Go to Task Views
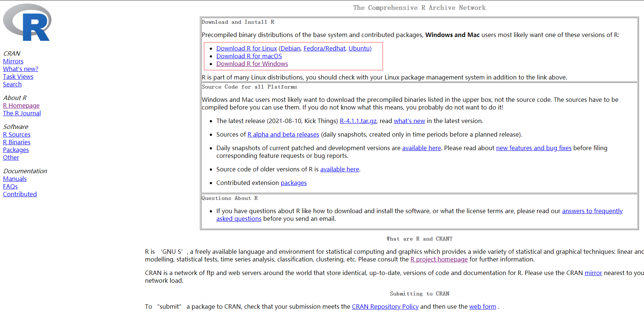Viewport: 644px width, 312px height. click(18, 77)
